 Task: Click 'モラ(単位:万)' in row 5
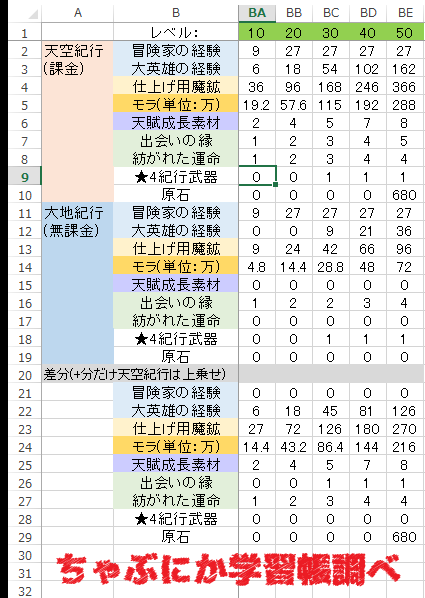(x=176, y=104)
